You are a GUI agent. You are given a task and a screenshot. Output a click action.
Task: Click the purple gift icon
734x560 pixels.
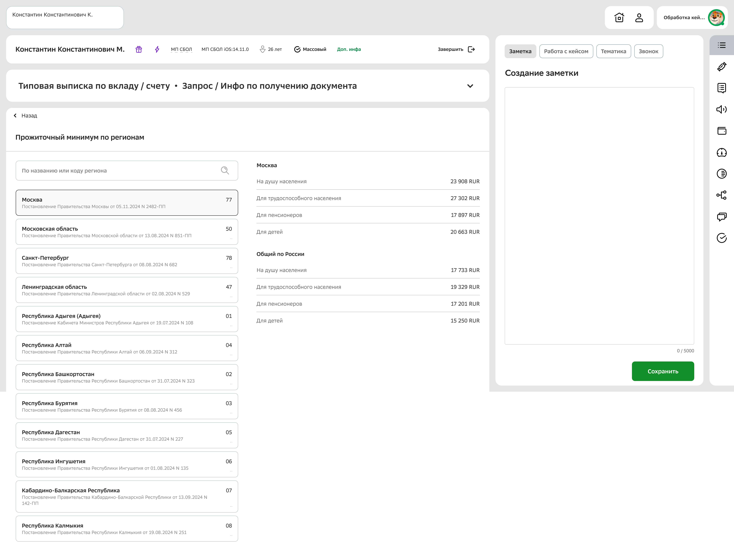point(139,49)
